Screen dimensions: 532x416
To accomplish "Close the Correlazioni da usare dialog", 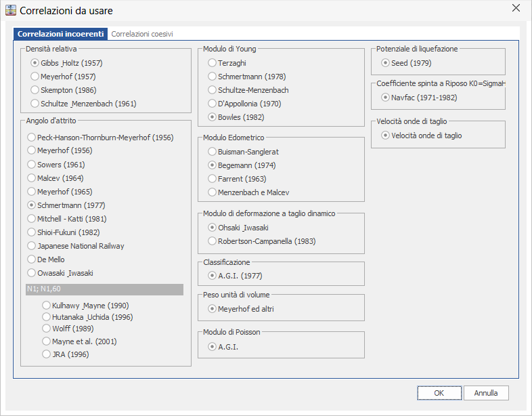I will [x=516, y=8].
